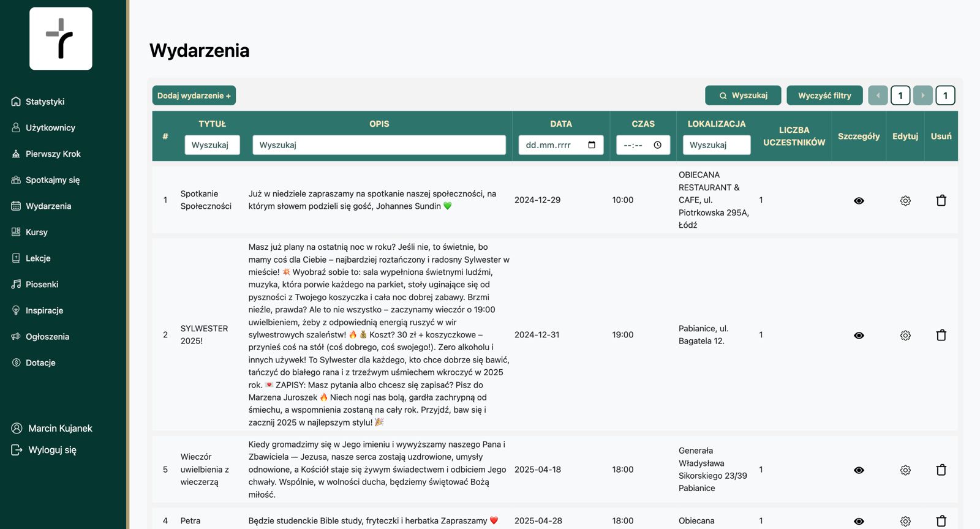This screenshot has width=980, height=529.
Task: Click the 10:00 time cell
Action: click(x=622, y=200)
